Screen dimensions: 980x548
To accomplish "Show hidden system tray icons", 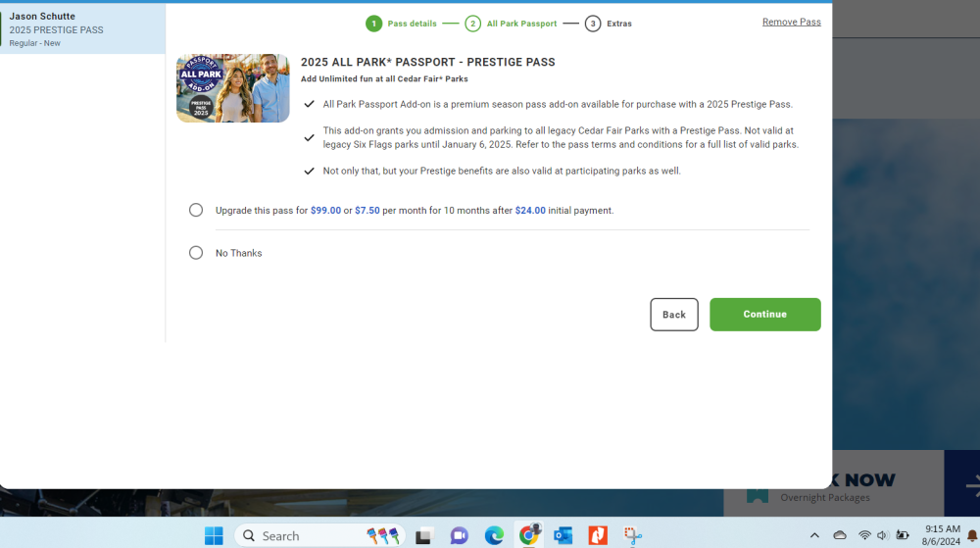I will coord(814,535).
